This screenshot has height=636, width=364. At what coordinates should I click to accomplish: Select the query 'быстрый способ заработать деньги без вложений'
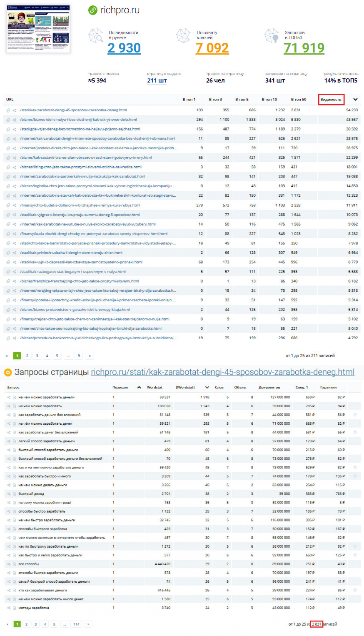point(60,459)
